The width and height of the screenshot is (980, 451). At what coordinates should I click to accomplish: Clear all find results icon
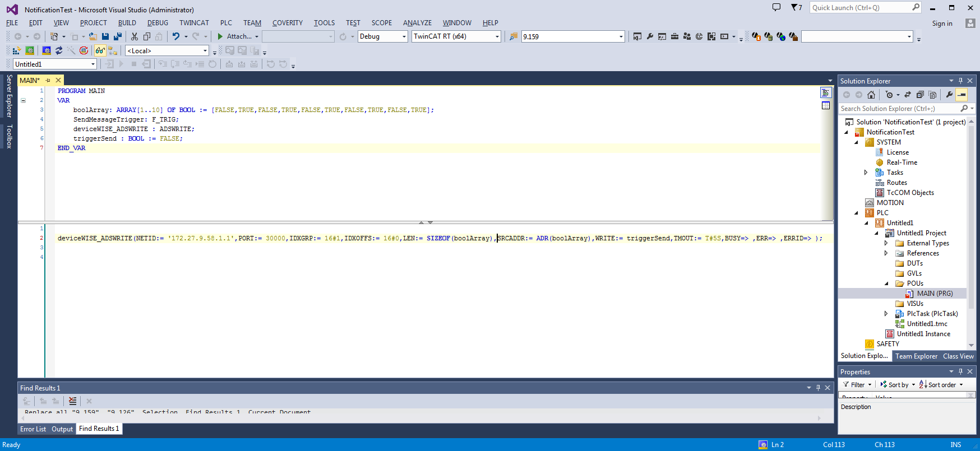click(72, 401)
